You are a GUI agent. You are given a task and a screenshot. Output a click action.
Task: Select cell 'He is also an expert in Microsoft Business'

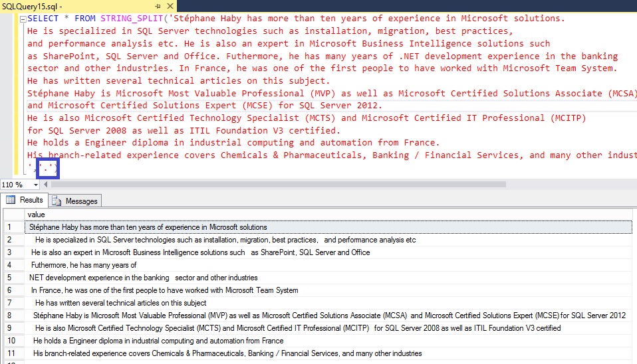[328, 252]
